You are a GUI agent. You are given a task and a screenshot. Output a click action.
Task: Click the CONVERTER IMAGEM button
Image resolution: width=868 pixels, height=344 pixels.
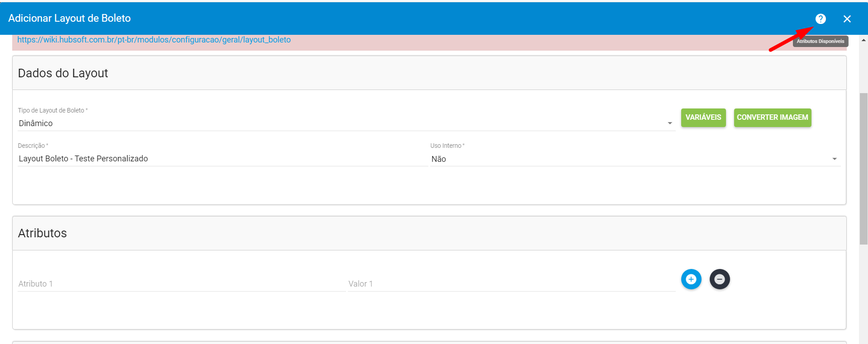tap(773, 118)
